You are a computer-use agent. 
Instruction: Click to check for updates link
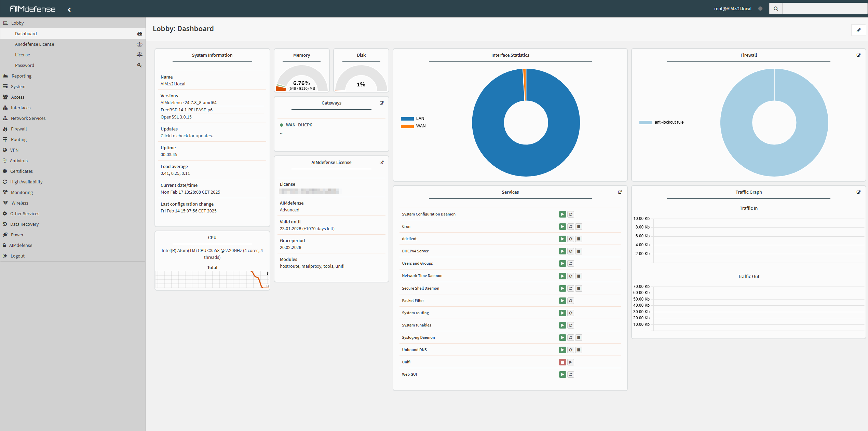tap(187, 136)
